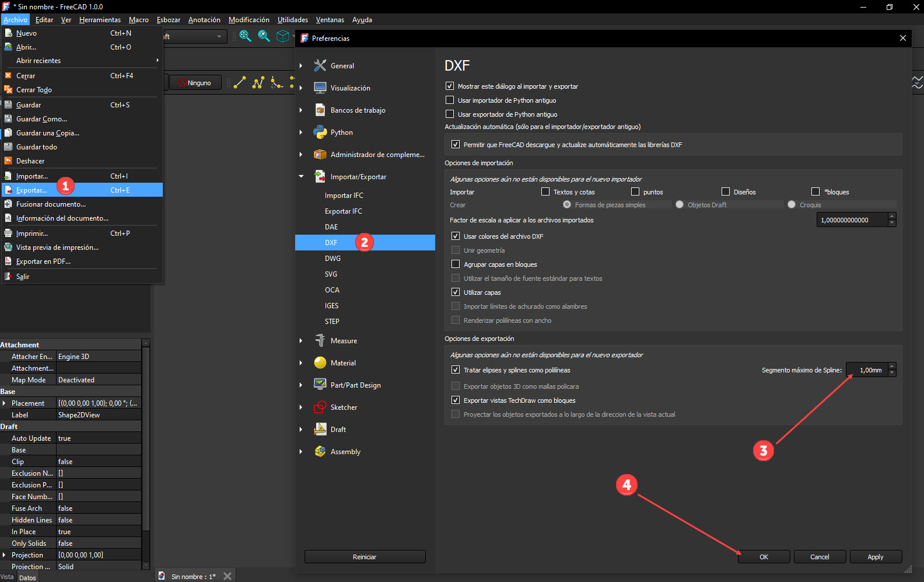Click the Reiniciar button
Image resolution: width=924 pixels, height=582 pixels.
(365, 556)
